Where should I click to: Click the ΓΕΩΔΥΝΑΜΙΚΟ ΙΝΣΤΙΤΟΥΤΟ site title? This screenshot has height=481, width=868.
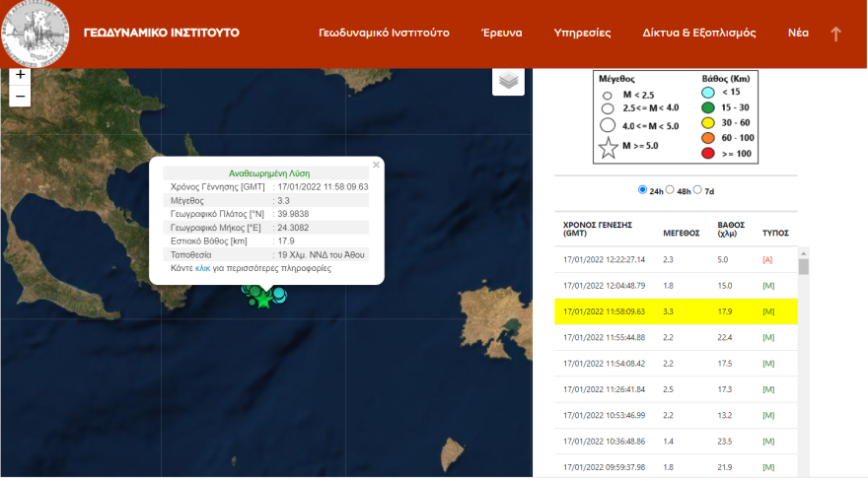point(161,33)
